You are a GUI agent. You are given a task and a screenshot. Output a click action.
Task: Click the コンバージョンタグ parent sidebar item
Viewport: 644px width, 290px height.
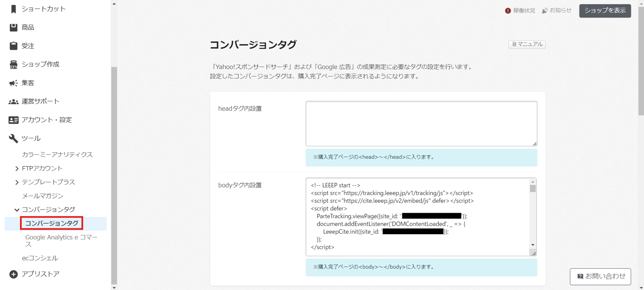tap(48, 210)
